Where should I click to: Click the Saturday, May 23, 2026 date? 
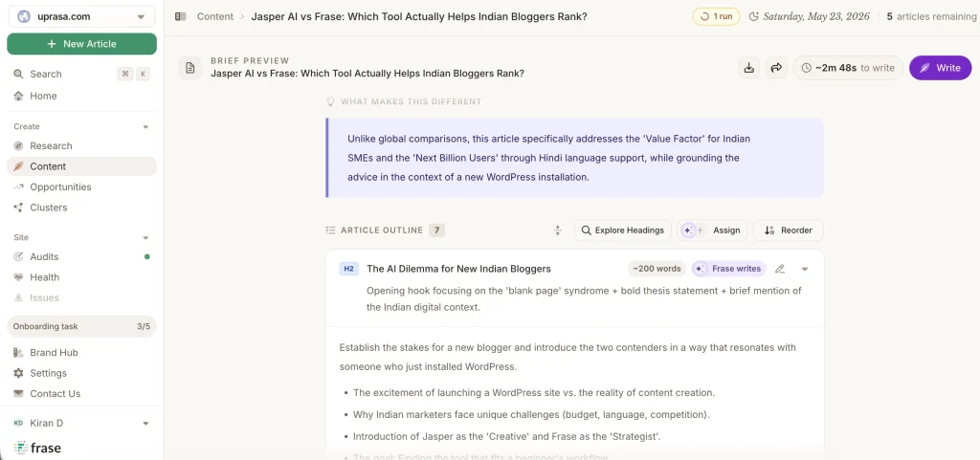pos(810,17)
